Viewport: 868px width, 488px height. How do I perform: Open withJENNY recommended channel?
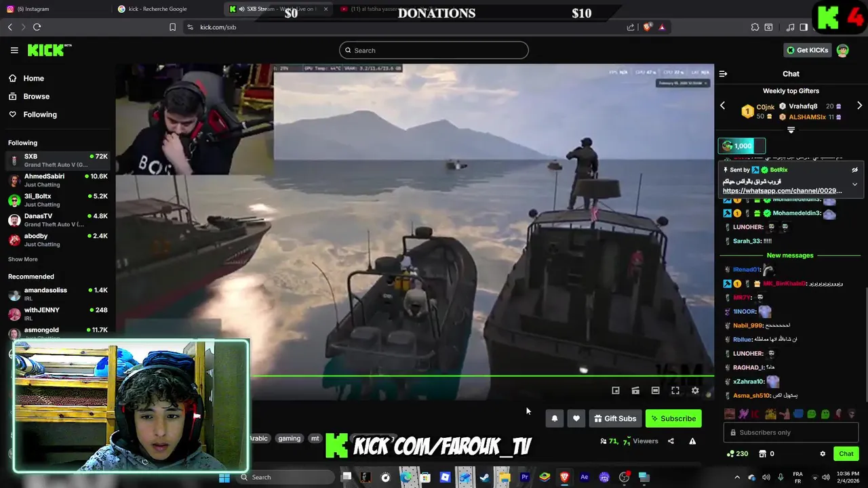coord(58,313)
